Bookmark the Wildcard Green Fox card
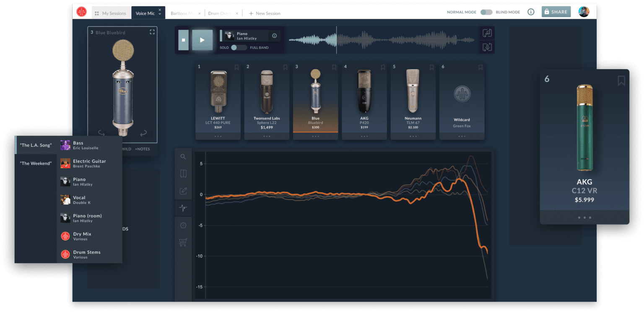This screenshot has height=312, width=644. tap(480, 67)
